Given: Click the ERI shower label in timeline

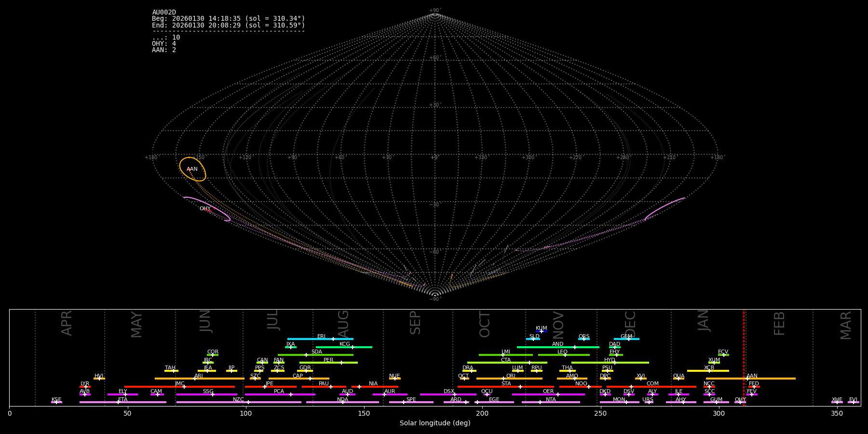Looking at the screenshot, I should click(322, 337).
